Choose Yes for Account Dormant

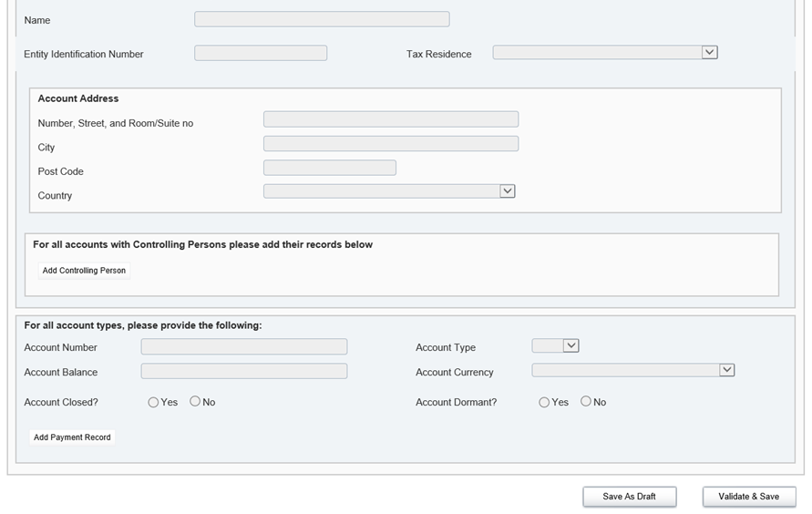(x=544, y=402)
